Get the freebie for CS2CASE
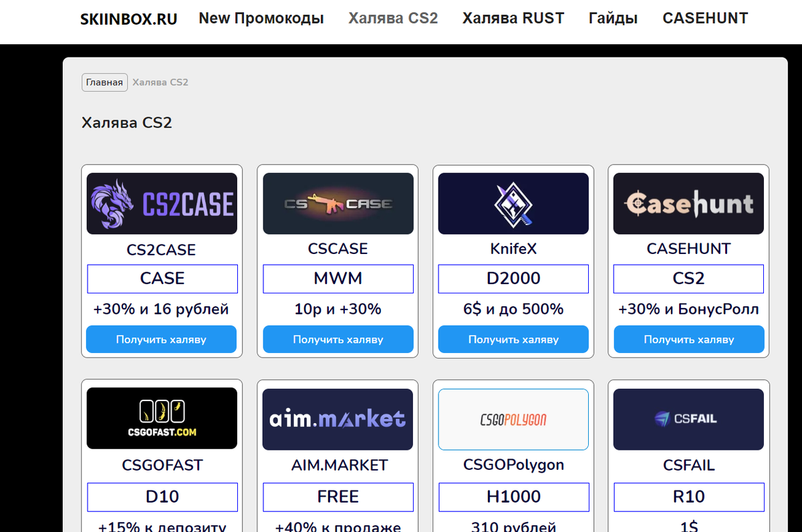 161,340
